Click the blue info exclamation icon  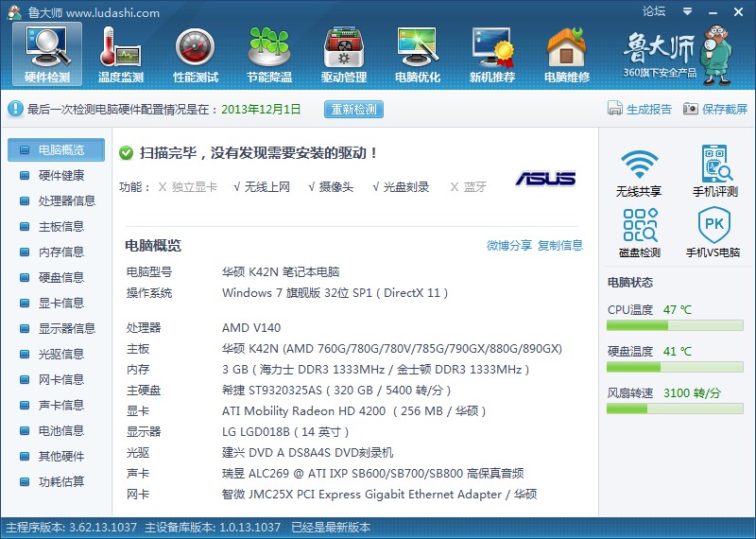tap(15, 109)
